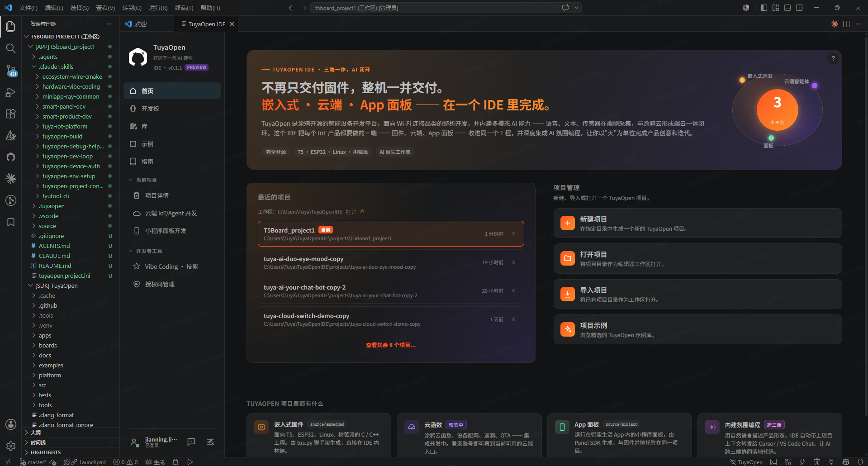Click the 打开 workspace link
This screenshot has height=466, width=868.
click(355, 212)
